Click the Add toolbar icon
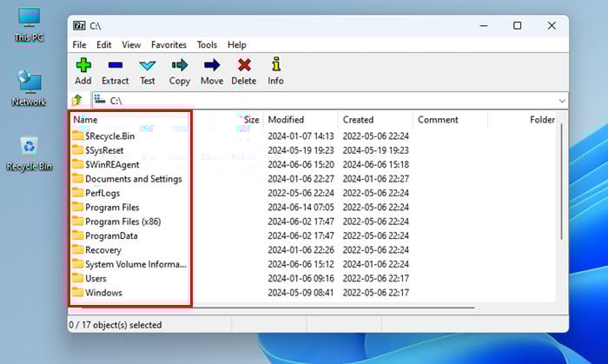The height and width of the screenshot is (364, 608). (x=83, y=65)
